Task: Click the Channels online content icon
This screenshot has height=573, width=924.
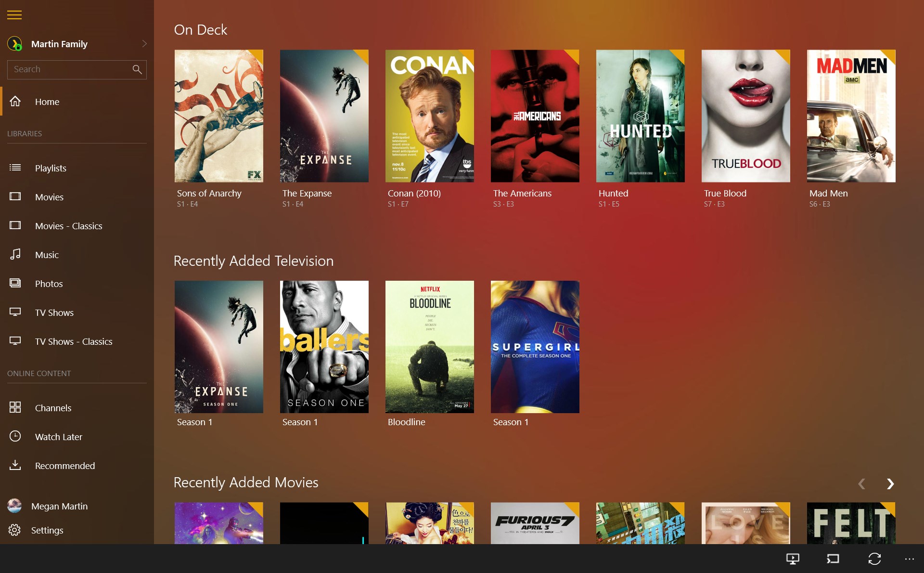Action: [x=15, y=407]
